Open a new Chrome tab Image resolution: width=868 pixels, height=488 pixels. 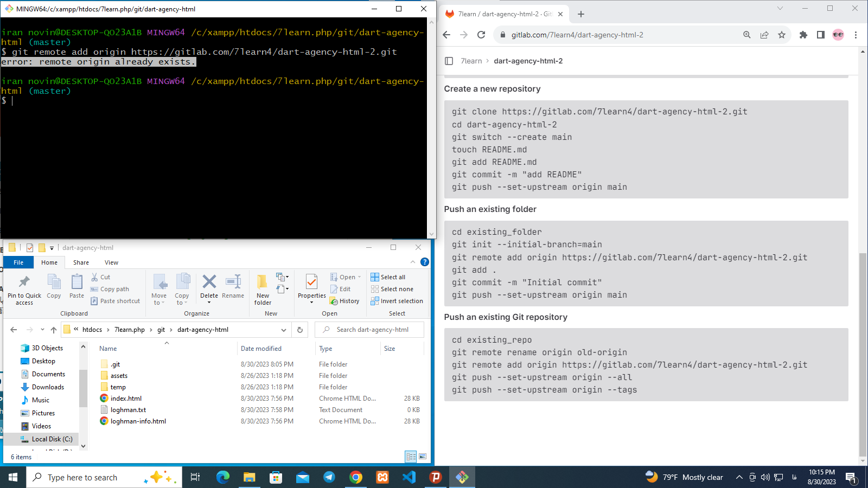[x=581, y=14]
